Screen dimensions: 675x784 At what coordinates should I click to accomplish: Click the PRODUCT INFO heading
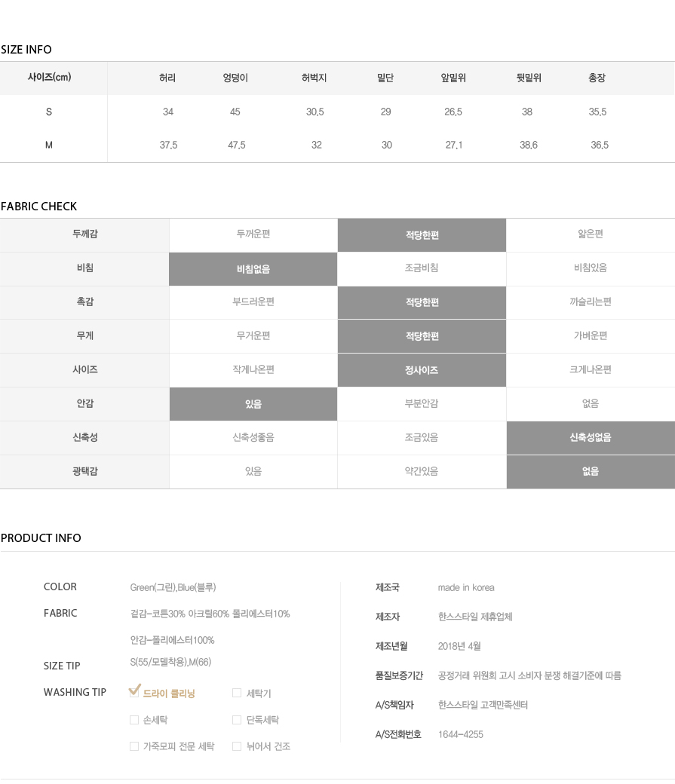pyautogui.click(x=41, y=538)
